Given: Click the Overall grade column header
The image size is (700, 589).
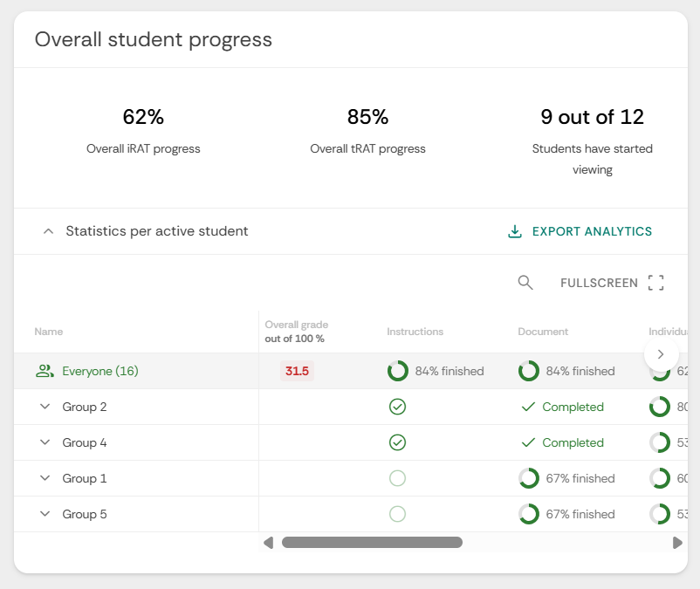Looking at the screenshot, I should (x=297, y=332).
